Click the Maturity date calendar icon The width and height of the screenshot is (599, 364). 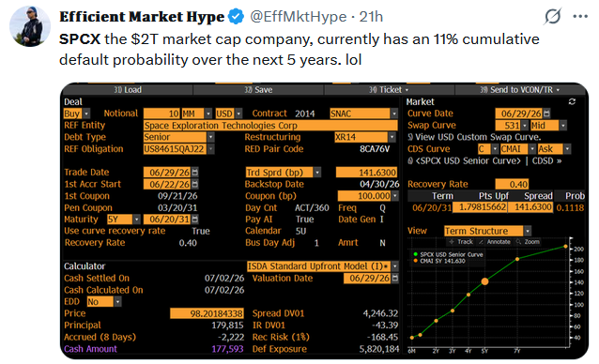pyautogui.click(x=195, y=220)
